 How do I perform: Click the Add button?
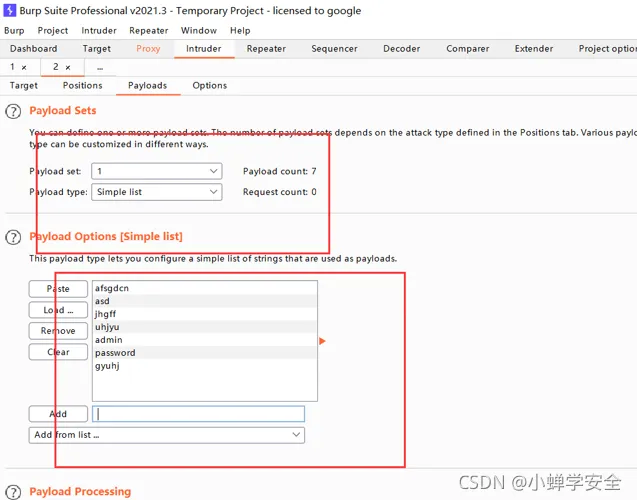[58, 414]
